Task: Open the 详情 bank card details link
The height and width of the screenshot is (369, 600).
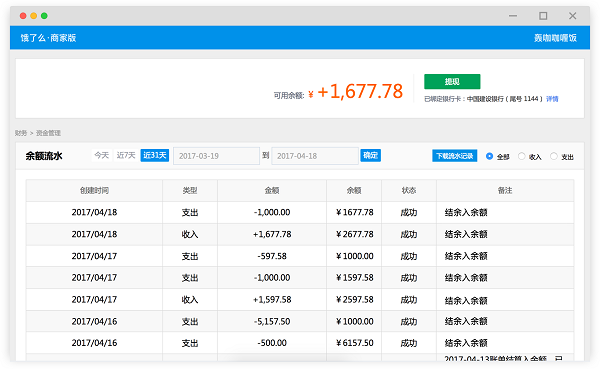Action: [x=552, y=99]
